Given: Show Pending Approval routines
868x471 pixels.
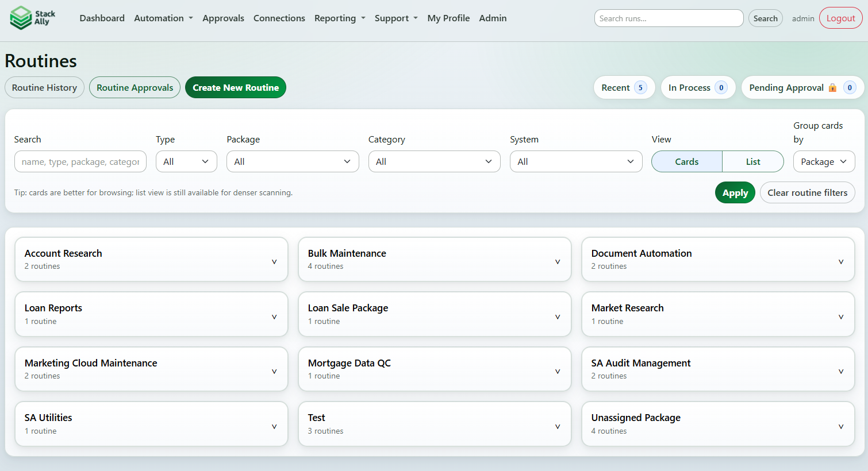Looking at the screenshot, I should coord(802,87).
